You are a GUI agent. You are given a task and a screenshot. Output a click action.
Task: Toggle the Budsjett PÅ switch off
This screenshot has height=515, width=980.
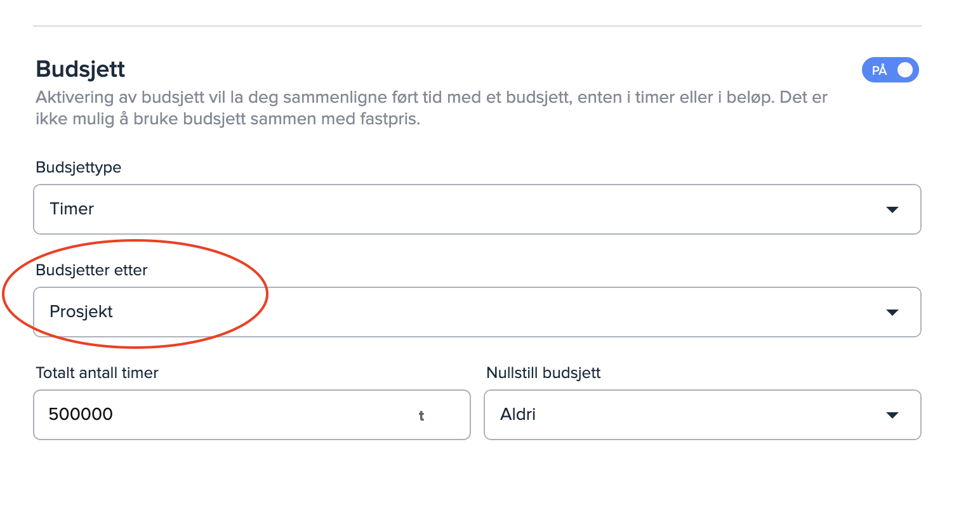tap(890, 70)
